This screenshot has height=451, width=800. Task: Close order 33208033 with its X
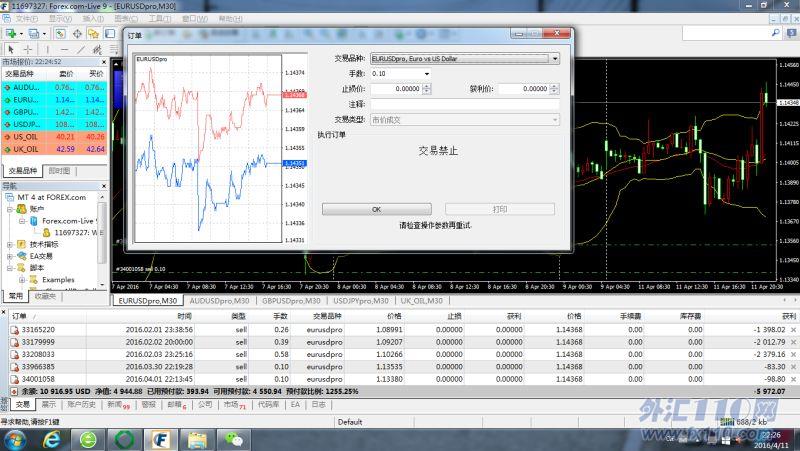click(793, 355)
